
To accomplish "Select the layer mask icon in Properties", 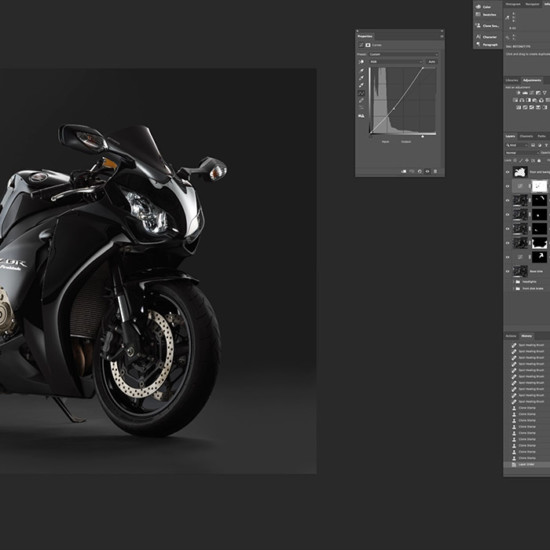I will tap(368, 45).
